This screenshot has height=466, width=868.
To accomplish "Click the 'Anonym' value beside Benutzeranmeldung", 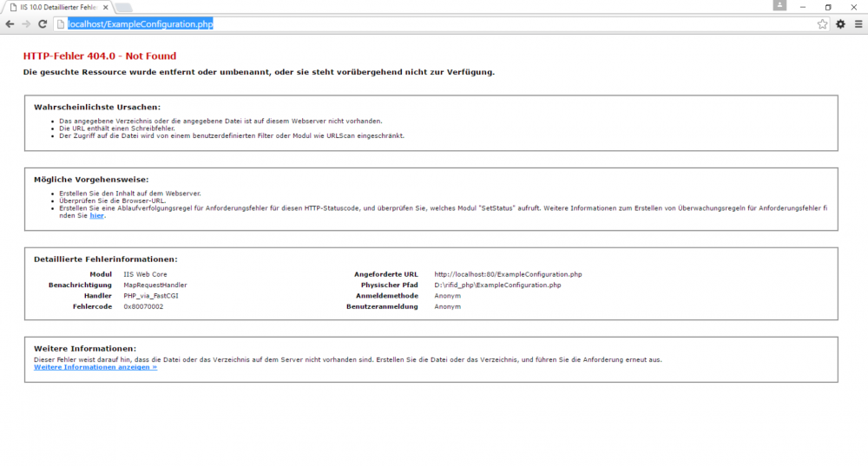I will tap(447, 306).
